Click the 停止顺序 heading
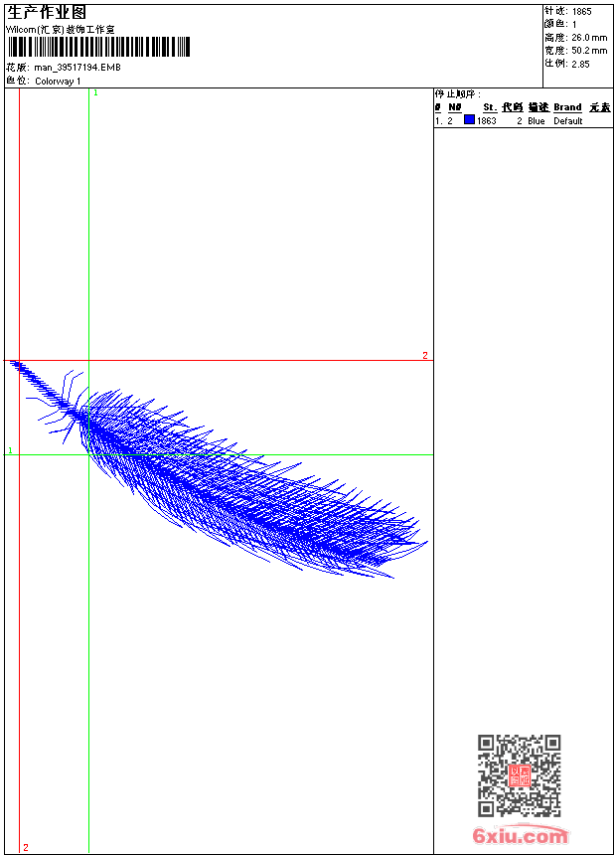Screen dimensions: 616x855 (x=458, y=94)
